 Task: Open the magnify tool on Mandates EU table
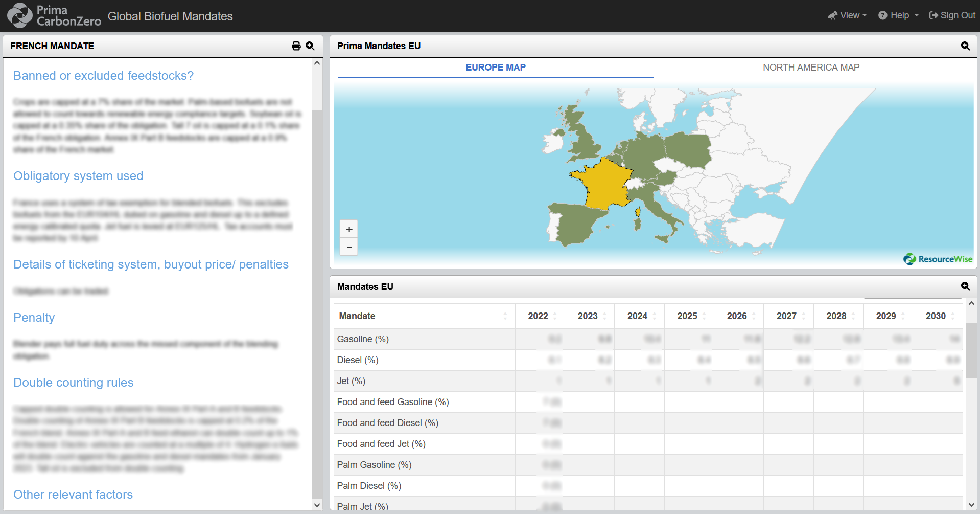965,287
